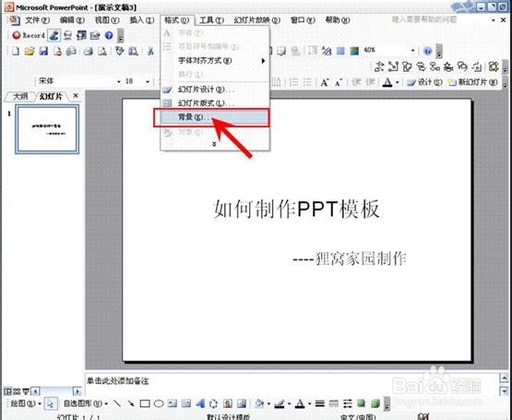Click the Arrow Style icon
The image size is (512, 420).
click(x=348, y=403)
